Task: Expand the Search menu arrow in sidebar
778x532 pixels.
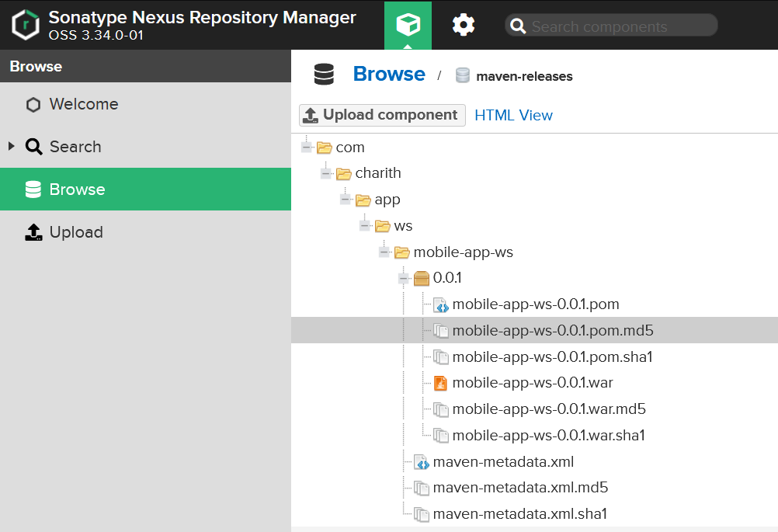Action: pyautogui.click(x=12, y=146)
